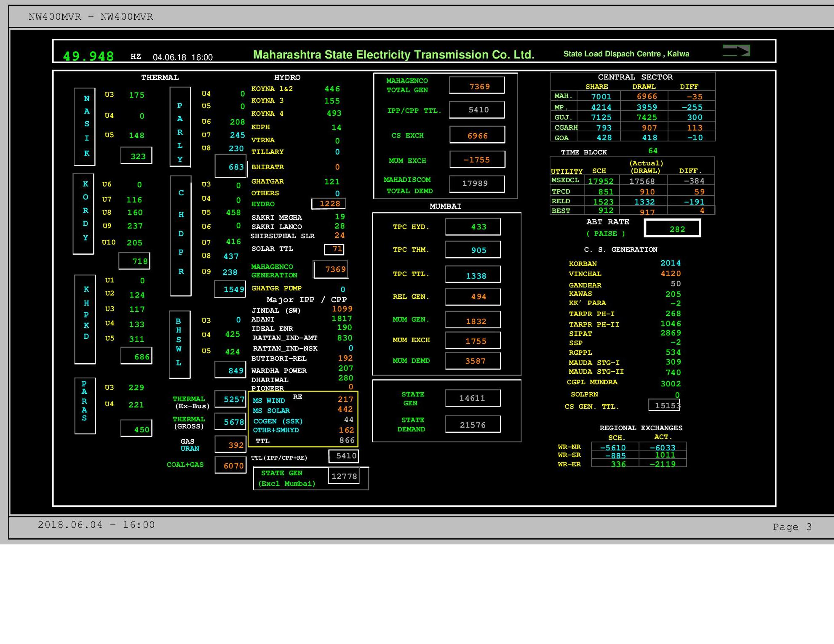Select the BHSWL station total box 849
The height and width of the screenshot is (644, 834).
coord(230,370)
